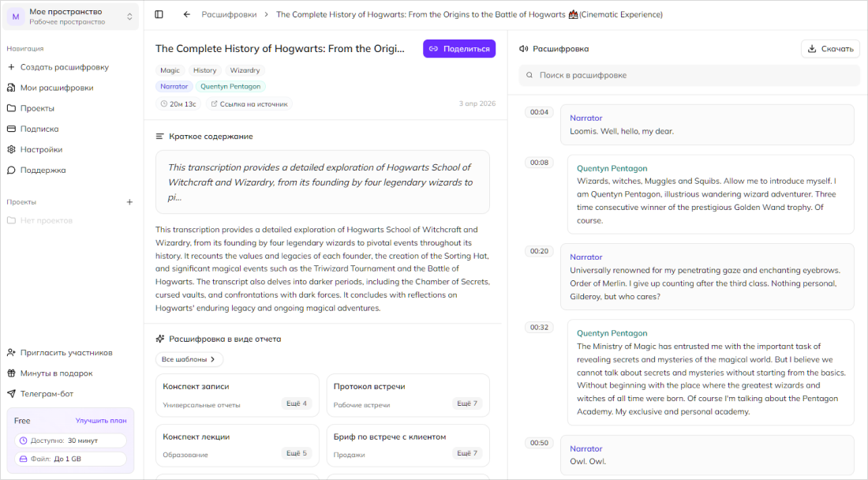Download transcript with Скачать button
Screen dimensions: 868x480
click(x=830, y=49)
